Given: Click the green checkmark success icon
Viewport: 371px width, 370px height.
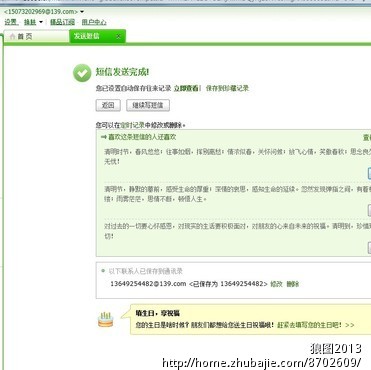Looking at the screenshot, I should pyautogui.click(x=82, y=73).
